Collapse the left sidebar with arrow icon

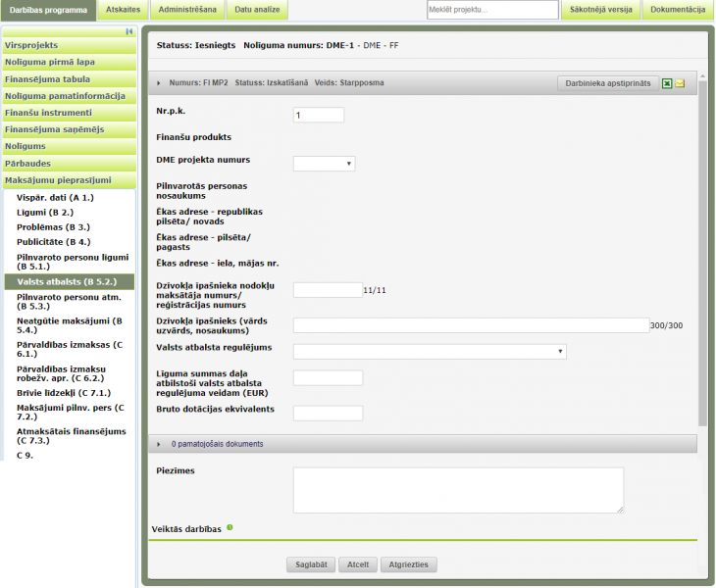(129, 31)
